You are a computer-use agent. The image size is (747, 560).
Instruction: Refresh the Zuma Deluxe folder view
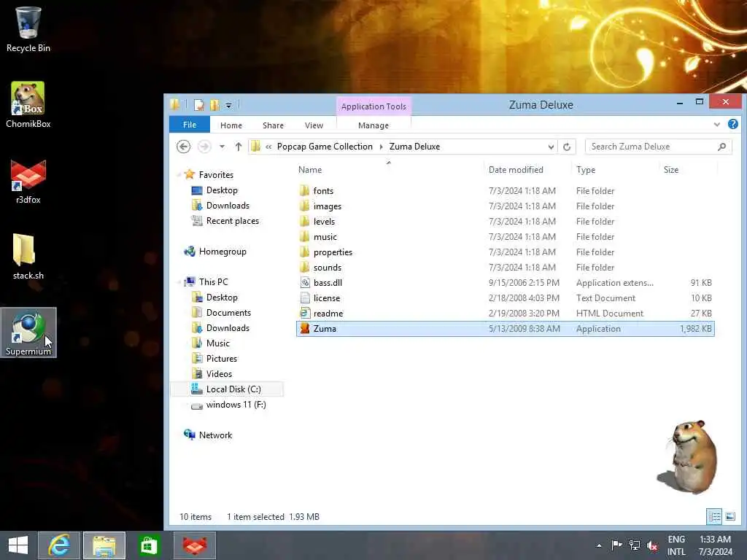click(x=567, y=147)
